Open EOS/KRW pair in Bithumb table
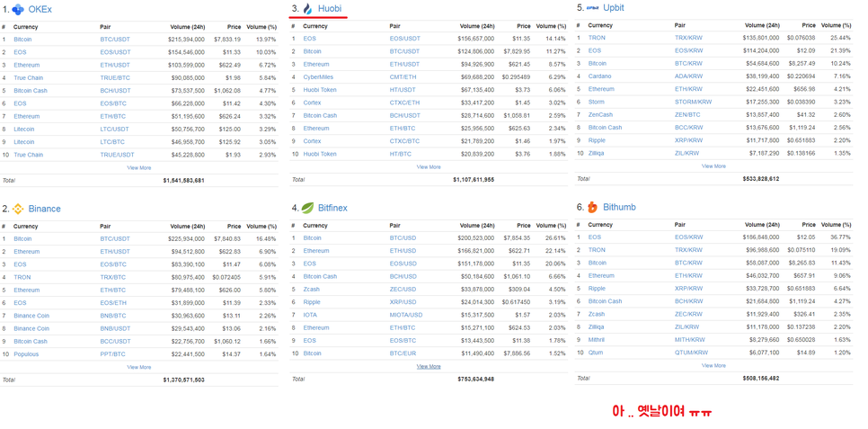This screenshot has height=429, width=868. (688, 237)
